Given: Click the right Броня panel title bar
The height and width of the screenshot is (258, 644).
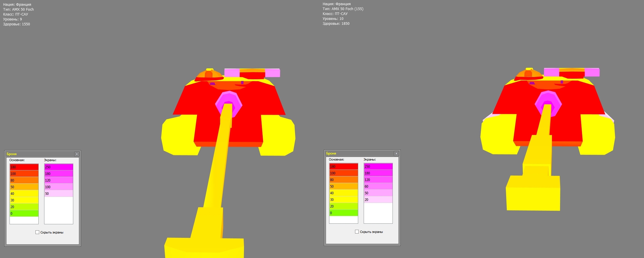Looking at the screenshot, I should 360,153.
